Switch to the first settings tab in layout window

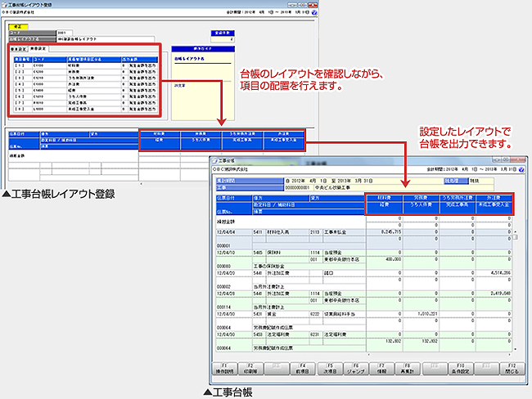click(x=18, y=49)
